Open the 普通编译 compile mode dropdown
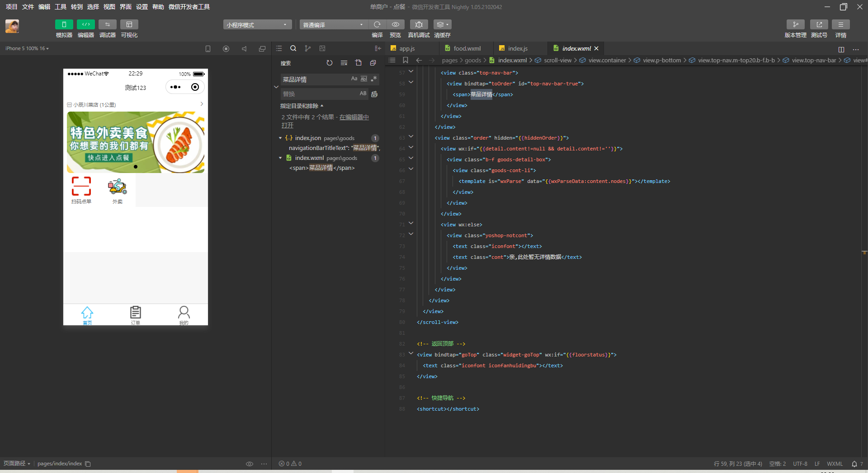The image size is (868, 473). tap(334, 25)
